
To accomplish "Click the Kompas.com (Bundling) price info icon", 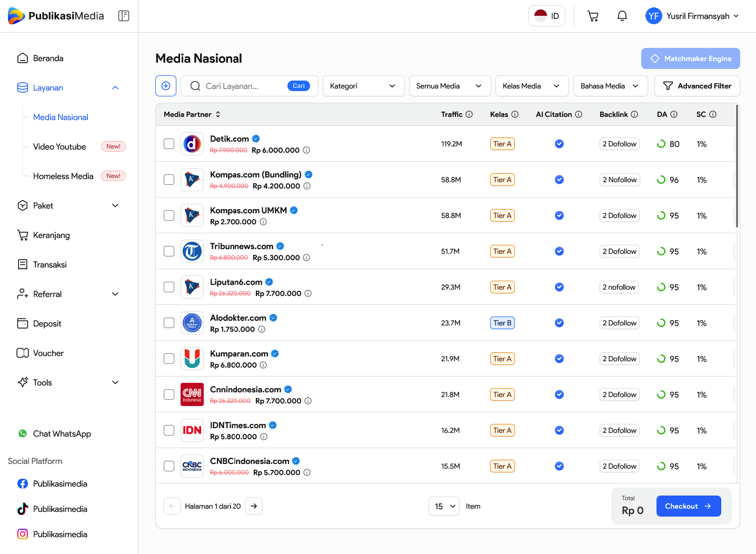I will (x=307, y=186).
